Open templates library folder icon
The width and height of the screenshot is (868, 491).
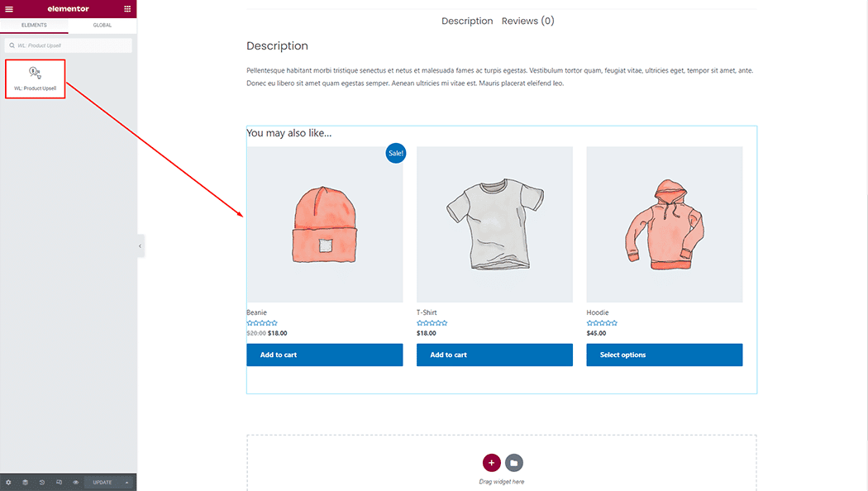pyautogui.click(x=514, y=464)
